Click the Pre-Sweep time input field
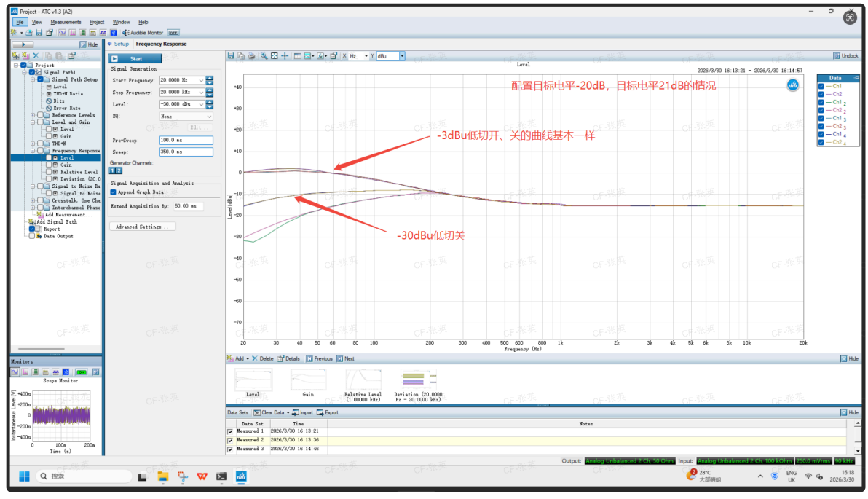 (x=186, y=140)
